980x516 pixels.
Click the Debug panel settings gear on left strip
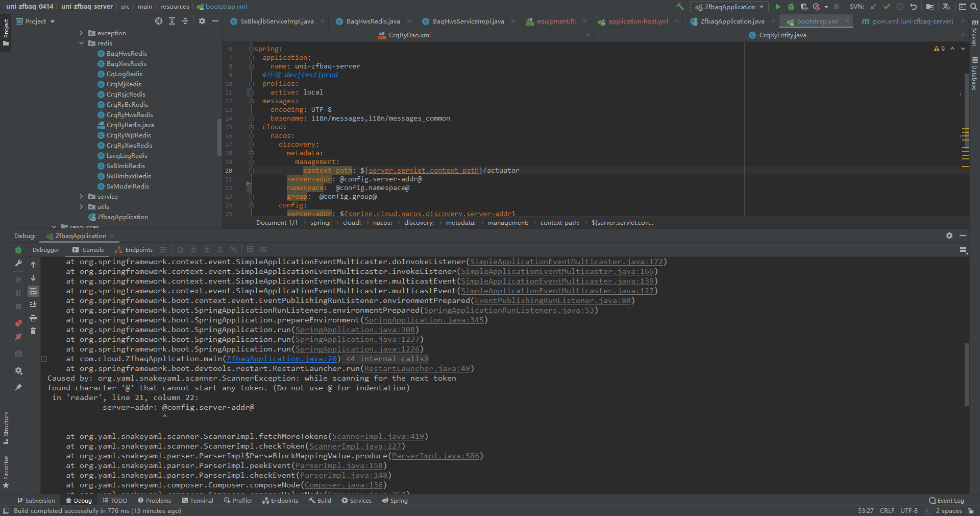(18, 371)
